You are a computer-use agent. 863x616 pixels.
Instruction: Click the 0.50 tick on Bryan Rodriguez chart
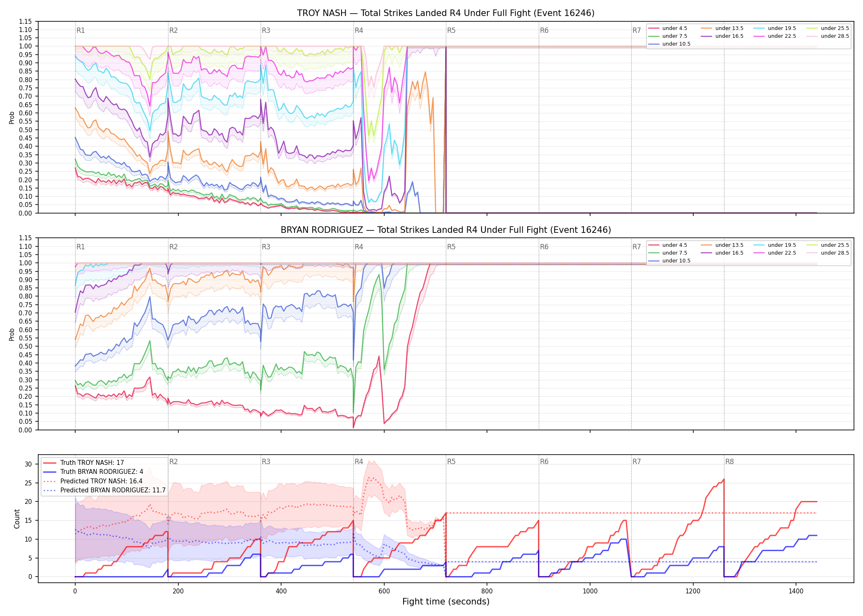(25, 347)
